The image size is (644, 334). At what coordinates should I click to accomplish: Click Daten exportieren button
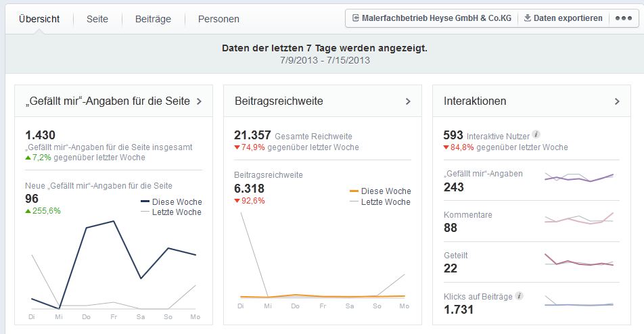pyautogui.click(x=563, y=18)
